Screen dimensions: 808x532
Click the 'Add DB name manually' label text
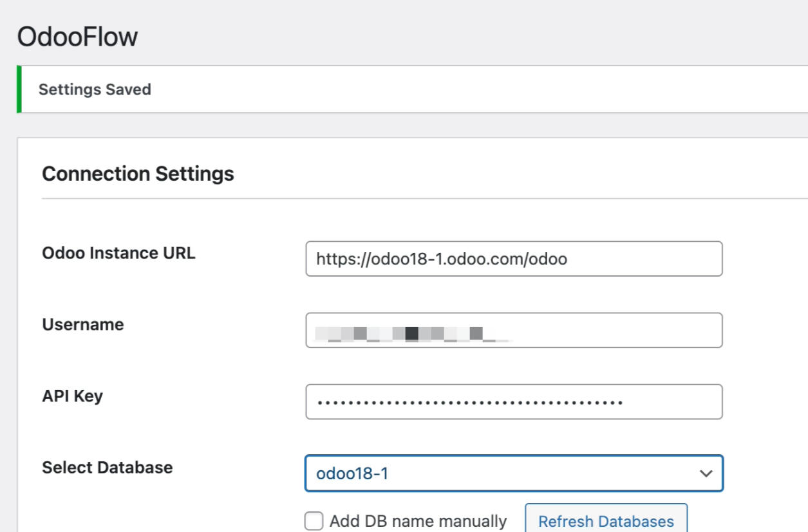point(418,521)
